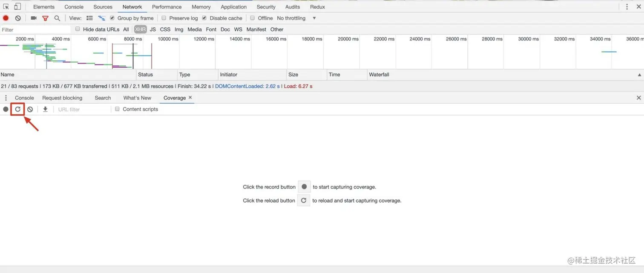This screenshot has height=273, width=644.
Task: Sort requests by Type column
Action: coord(198,75)
